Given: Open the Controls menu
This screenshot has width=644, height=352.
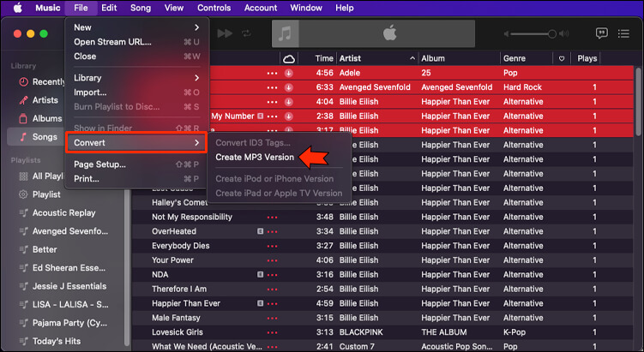Looking at the screenshot, I should 214,8.
